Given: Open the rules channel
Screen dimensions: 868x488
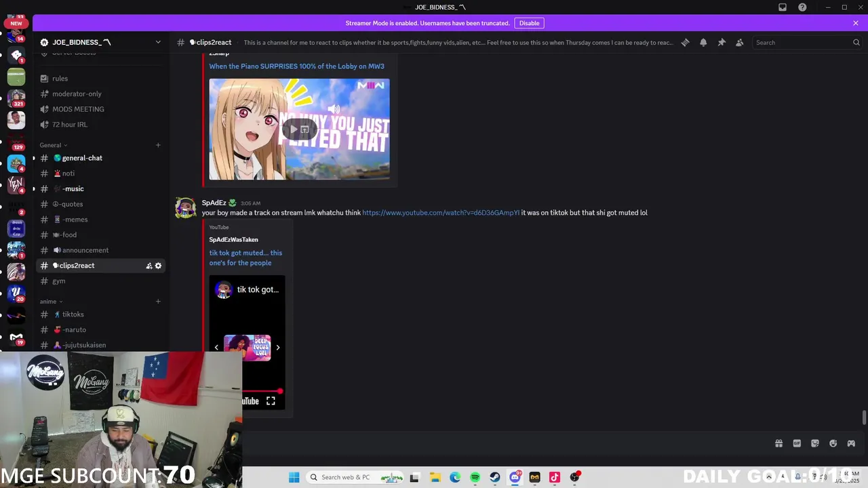Looking at the screenshot, I should pos(100,79).
